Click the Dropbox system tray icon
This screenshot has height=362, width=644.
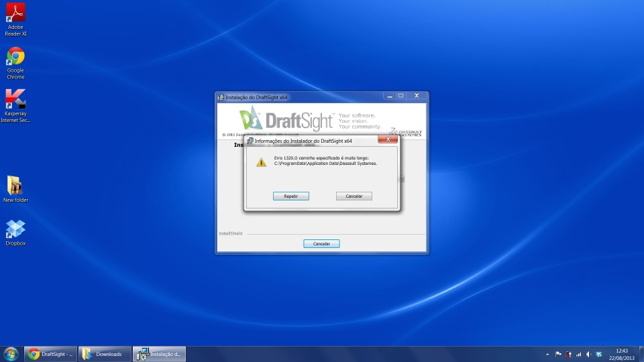click(x=599, y=354)
